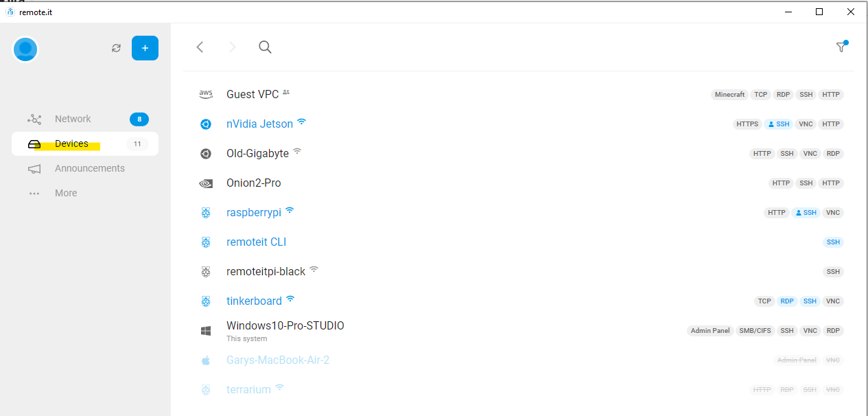Open the user account avatar

25,49
